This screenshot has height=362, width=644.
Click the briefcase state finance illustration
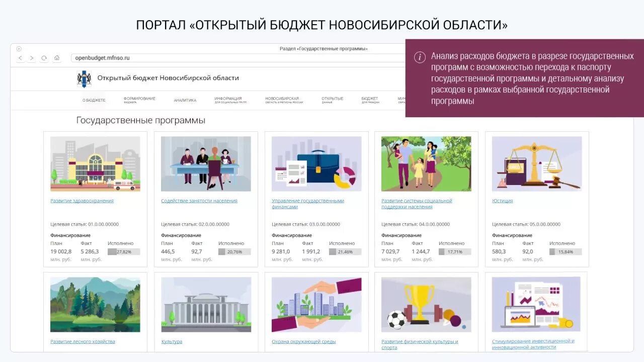pos(316,164)
